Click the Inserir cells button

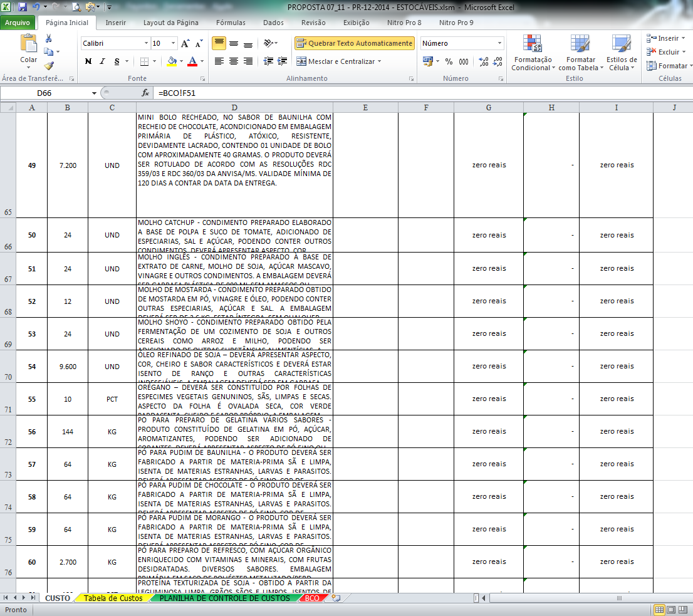tap(665, 38)
